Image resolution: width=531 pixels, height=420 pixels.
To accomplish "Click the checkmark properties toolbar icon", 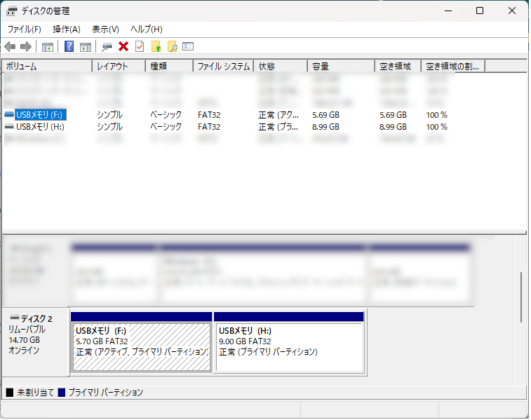I will coord(140,46).
